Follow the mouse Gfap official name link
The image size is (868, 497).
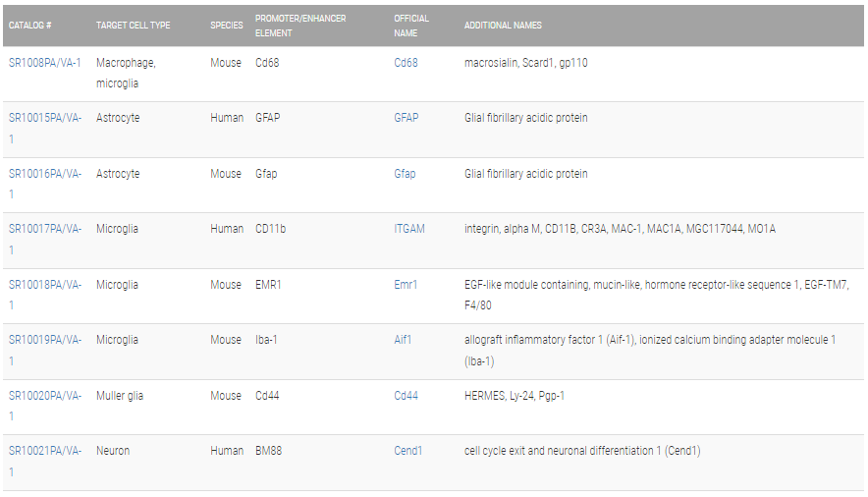[x=405, y=174]
